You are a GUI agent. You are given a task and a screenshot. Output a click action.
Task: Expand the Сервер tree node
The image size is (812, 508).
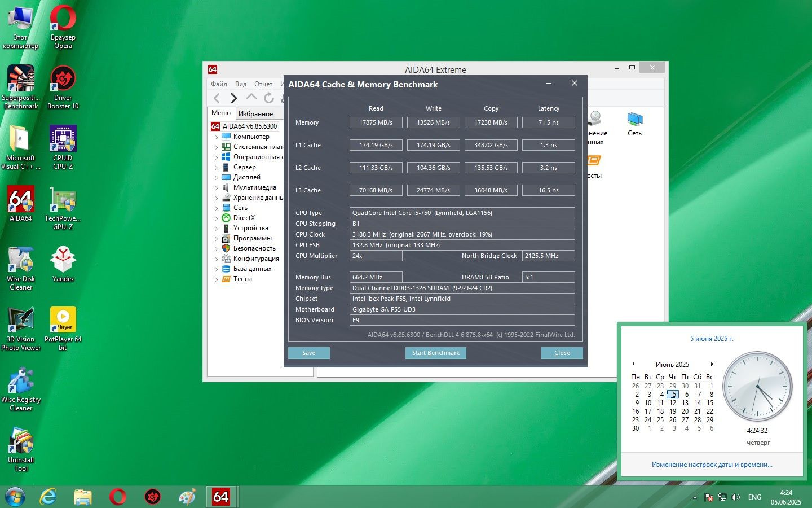pos(216,167)
